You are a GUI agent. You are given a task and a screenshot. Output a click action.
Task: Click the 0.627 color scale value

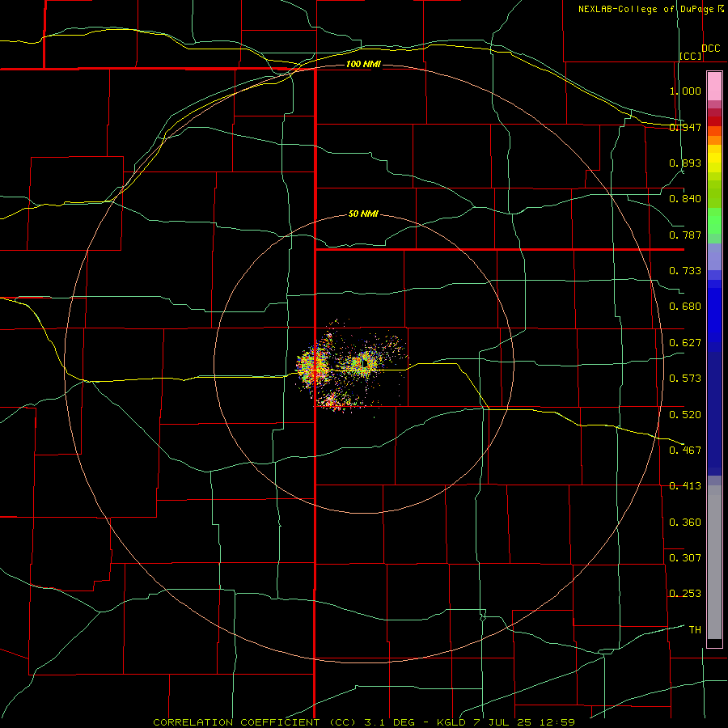[x=685, y=343]
